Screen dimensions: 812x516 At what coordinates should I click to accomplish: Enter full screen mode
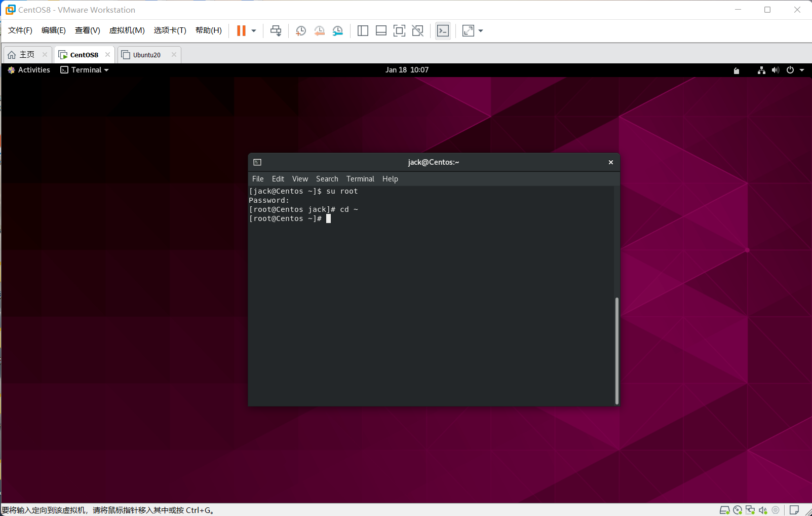click(399, 30)
